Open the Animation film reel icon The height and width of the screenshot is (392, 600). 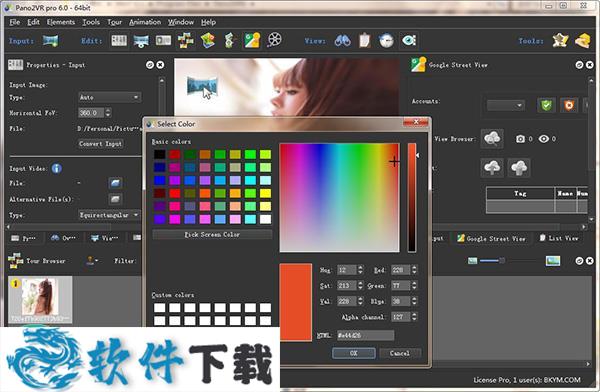(274, 40)
